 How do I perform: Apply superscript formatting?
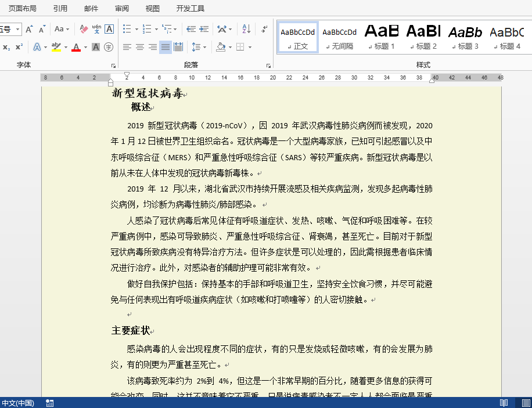[x=19, y=46]
